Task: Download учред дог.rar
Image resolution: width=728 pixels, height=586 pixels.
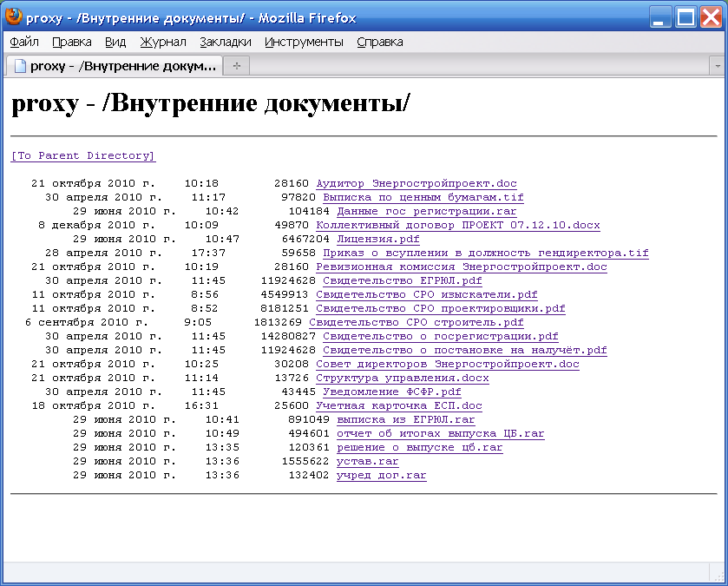Action: (382, 476)
